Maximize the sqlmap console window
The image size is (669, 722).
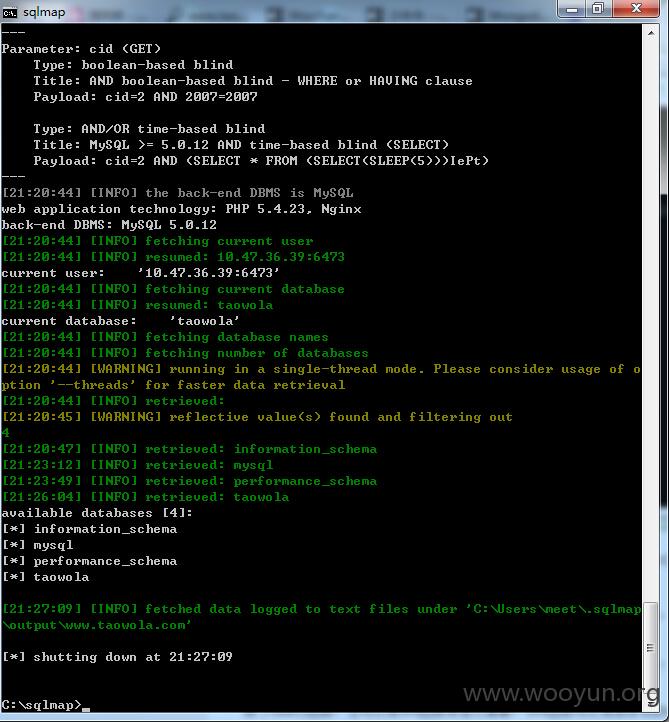598,9
